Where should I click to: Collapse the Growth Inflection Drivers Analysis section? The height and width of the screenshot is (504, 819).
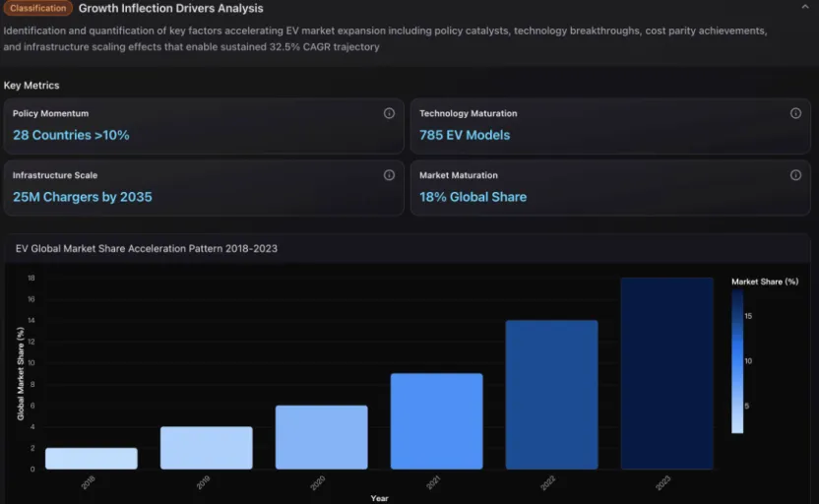[805, 8]
